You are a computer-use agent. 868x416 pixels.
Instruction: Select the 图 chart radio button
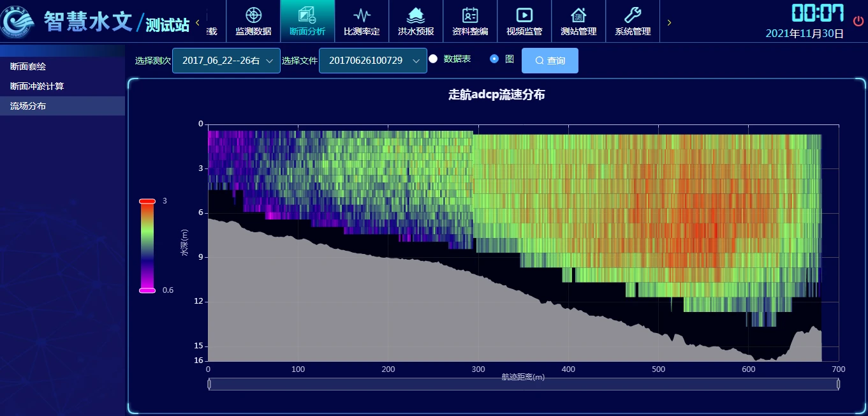(494, 59)
